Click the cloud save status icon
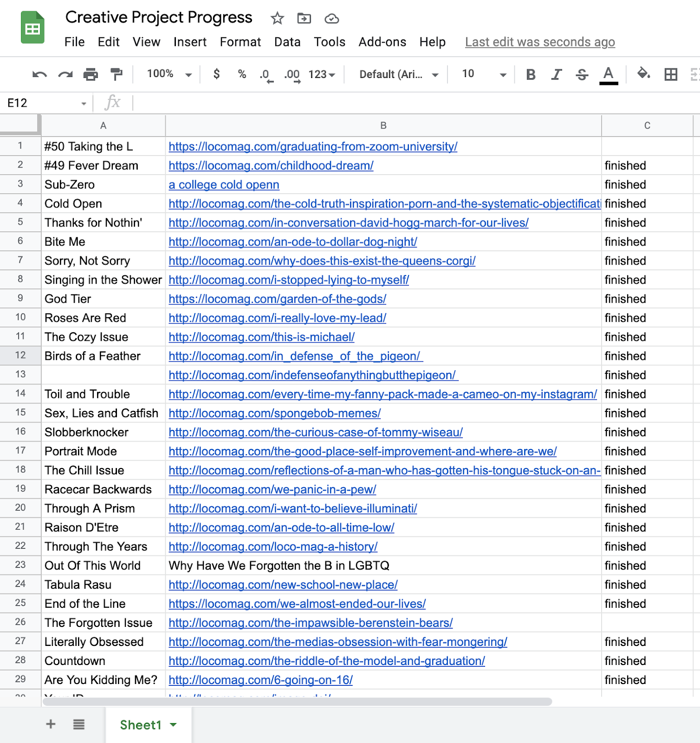Screen dimensions: 700x743 (x=331, y=19)
